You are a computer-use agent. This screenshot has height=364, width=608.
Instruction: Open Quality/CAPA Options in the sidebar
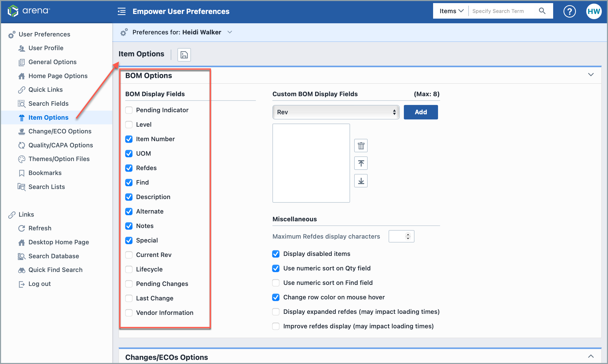point(61,145)
